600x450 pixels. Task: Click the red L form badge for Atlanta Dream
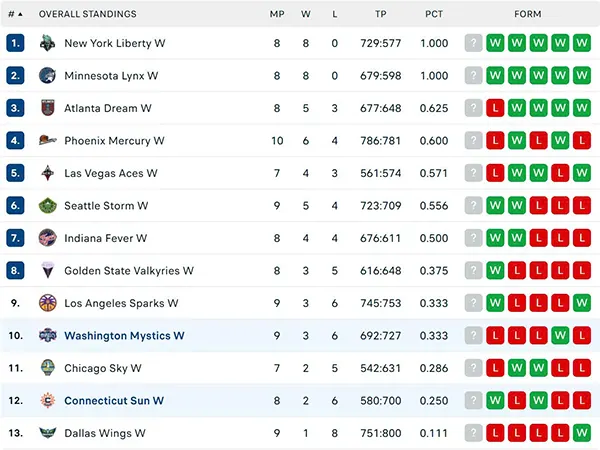[x=495, y=108]
